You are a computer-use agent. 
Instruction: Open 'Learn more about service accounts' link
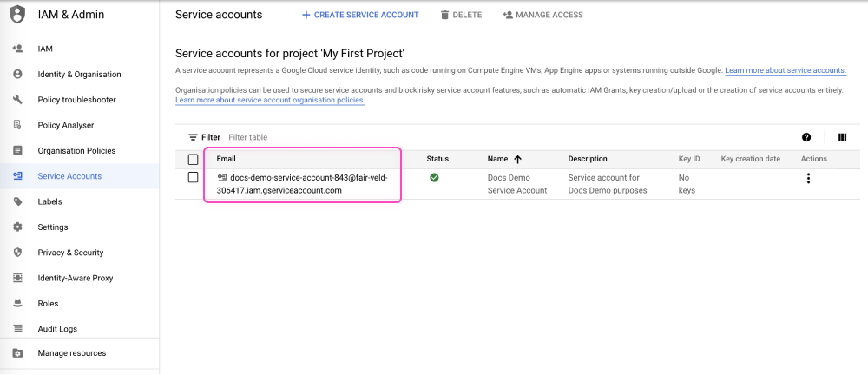pyautogui.click(x=786, y=70)
